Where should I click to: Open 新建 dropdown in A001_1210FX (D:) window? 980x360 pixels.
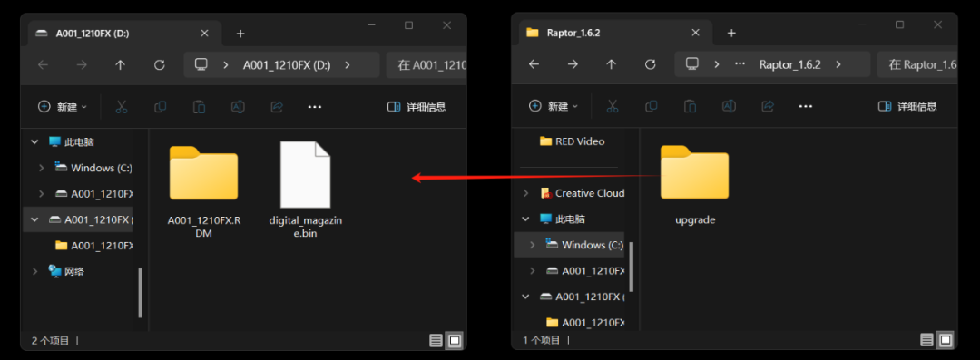pos(63,107)
